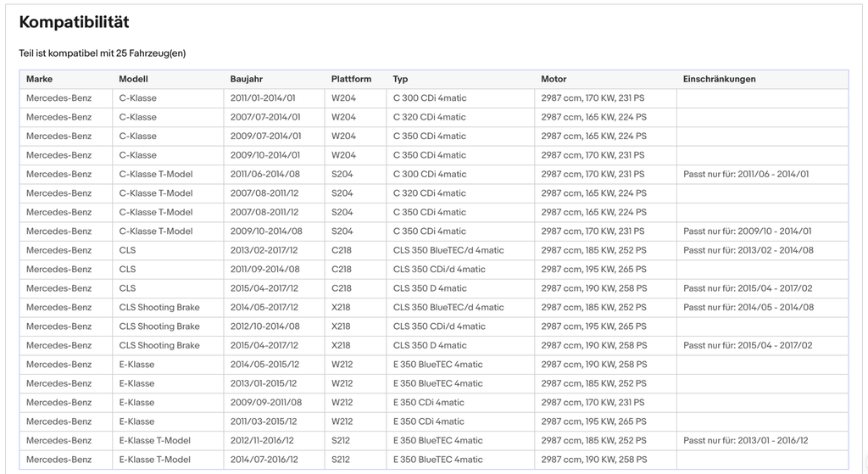
Task: Click 'S212' in the 2012/11-2016/12 row
Action: tap(341, 441)
